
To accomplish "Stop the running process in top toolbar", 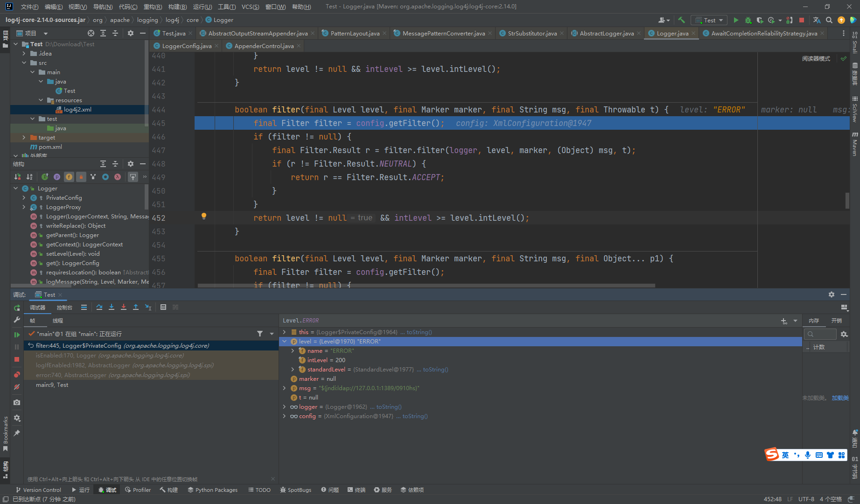I will (802, 20).
